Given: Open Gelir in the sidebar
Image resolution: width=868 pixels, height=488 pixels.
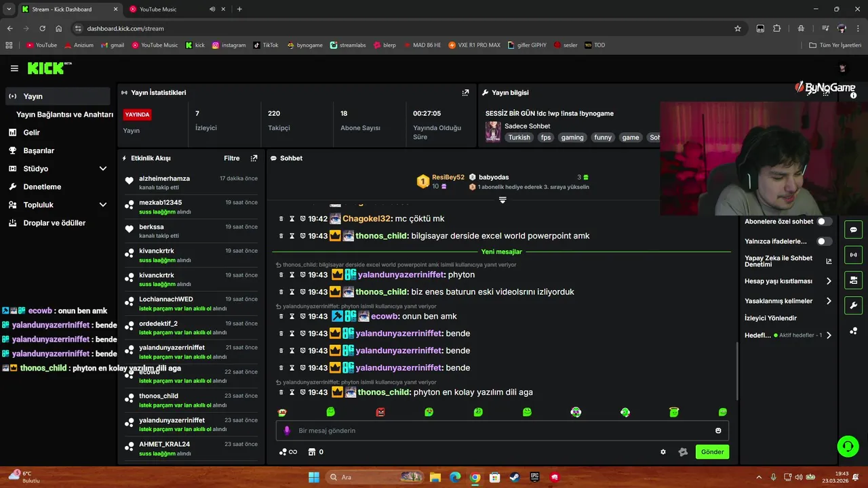Looking at the screenshot, I should coord(31,133).
